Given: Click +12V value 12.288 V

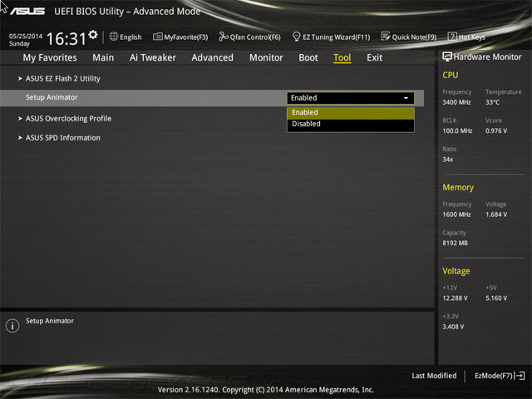Looking at the screenshot, I should pyautogui.click(x=455, y=298).
